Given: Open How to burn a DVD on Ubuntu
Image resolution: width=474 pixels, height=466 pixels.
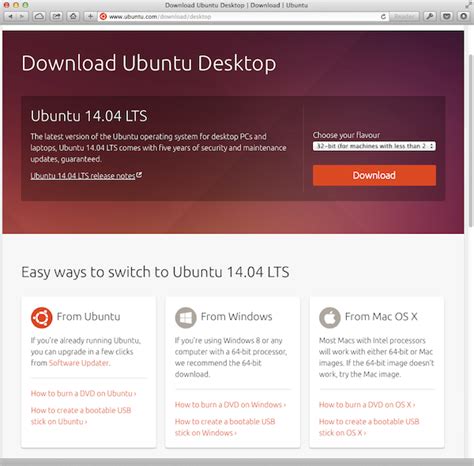Looking at the screenshot, I should (83, 393).
